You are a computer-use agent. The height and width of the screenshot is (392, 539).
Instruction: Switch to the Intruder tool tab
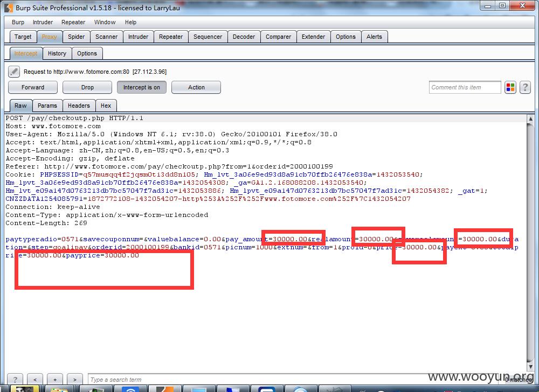(x=138, y=37)
